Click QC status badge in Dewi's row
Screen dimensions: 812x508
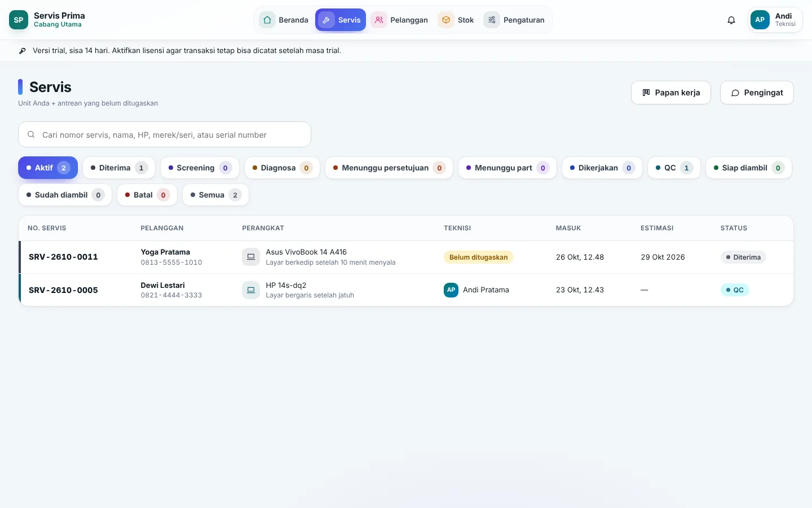[x=735, y=290]
